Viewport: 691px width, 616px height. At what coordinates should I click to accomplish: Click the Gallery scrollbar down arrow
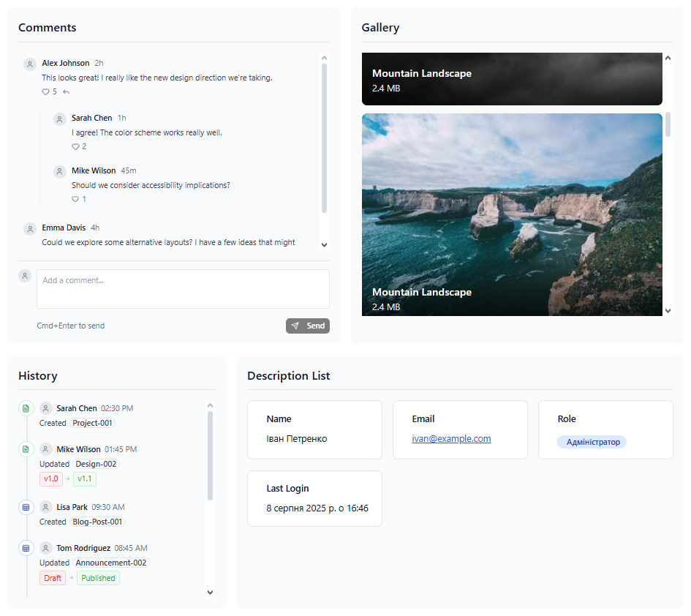click(x=668, y=311)
